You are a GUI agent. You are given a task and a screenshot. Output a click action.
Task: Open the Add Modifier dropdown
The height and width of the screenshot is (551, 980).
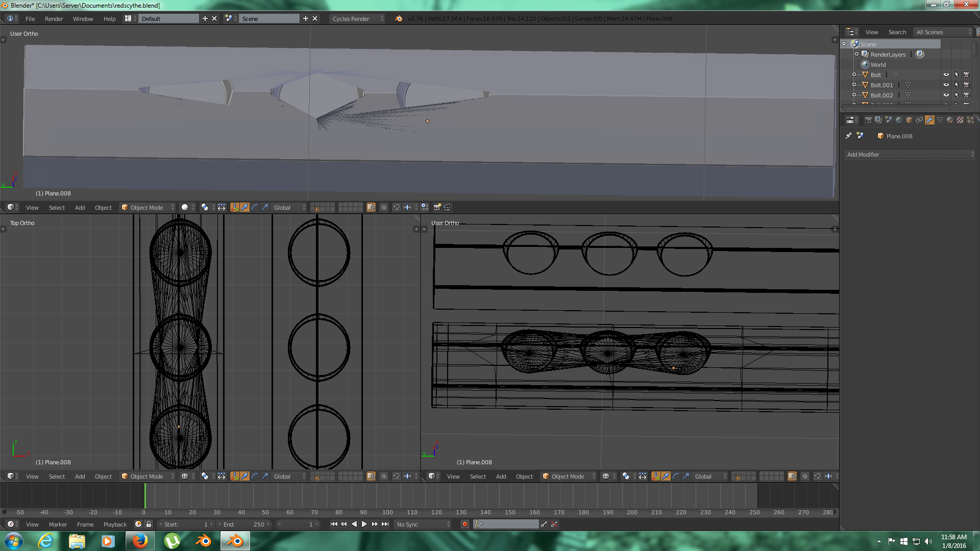[910, 154]
